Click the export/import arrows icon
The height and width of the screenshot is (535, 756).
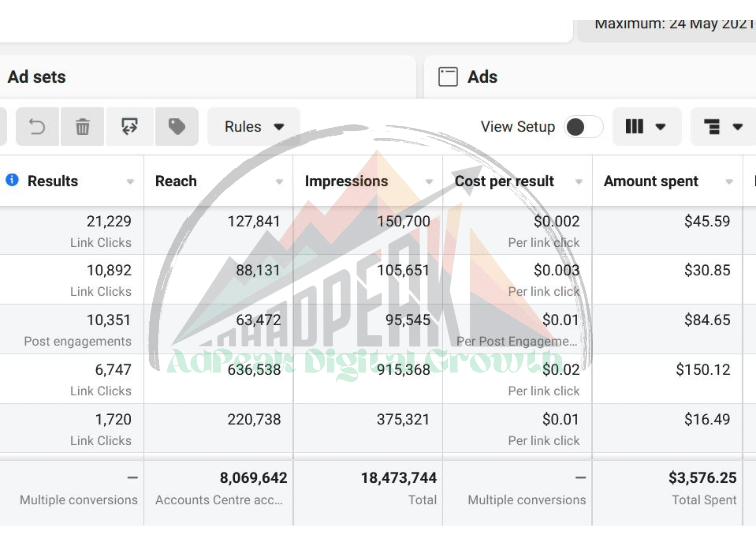pos(130,127)
